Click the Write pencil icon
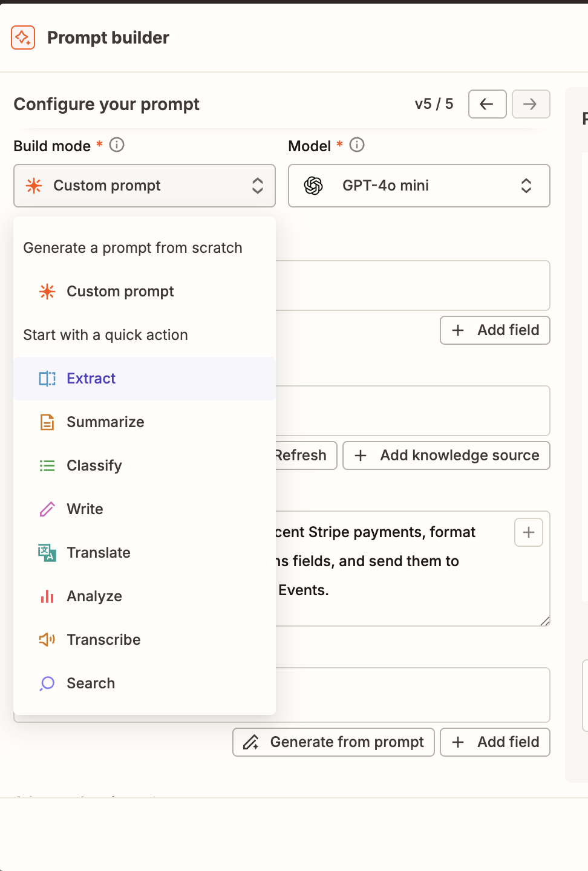588x871 pixels. (47, 509)
